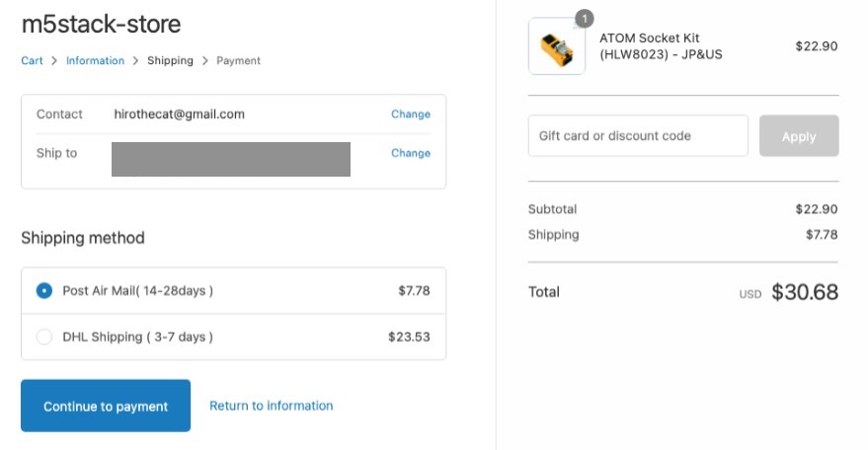This screenshot has height=450, width=868.
Task: Click the quantity badge on product image
Action: [584, 18]
